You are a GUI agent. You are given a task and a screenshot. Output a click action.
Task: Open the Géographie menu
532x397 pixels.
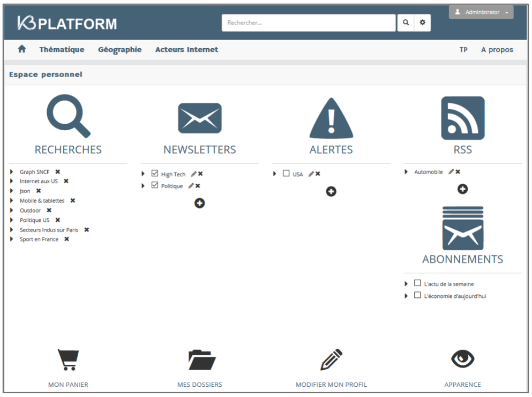click(x=119, y=49)
